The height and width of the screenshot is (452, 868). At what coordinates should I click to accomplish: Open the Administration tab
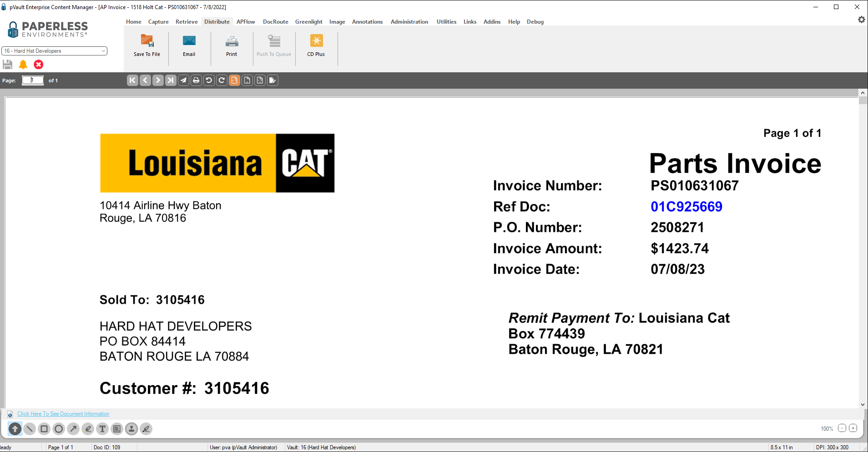click(x=409, y=22)
